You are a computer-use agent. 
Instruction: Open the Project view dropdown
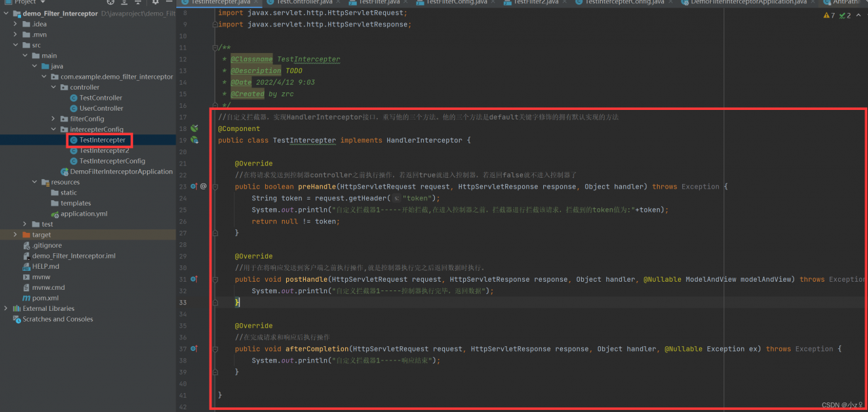pyautogui.click(x=42, y=2)
